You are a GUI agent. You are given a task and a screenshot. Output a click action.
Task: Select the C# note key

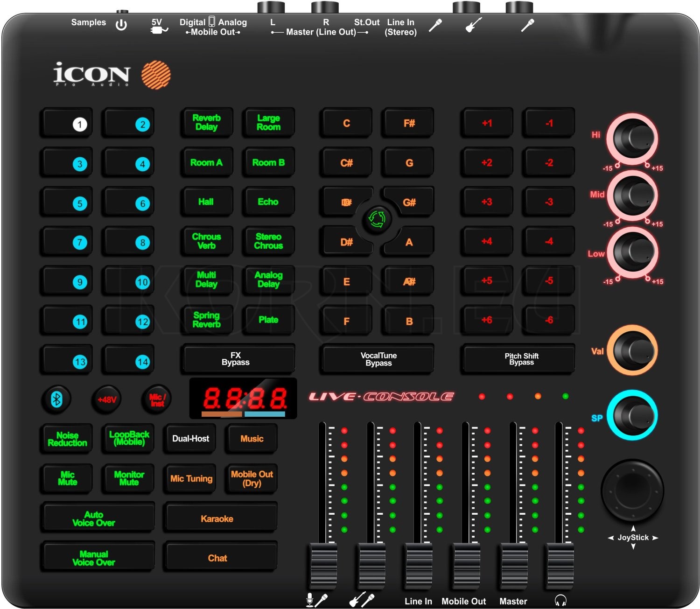point(345,162)
